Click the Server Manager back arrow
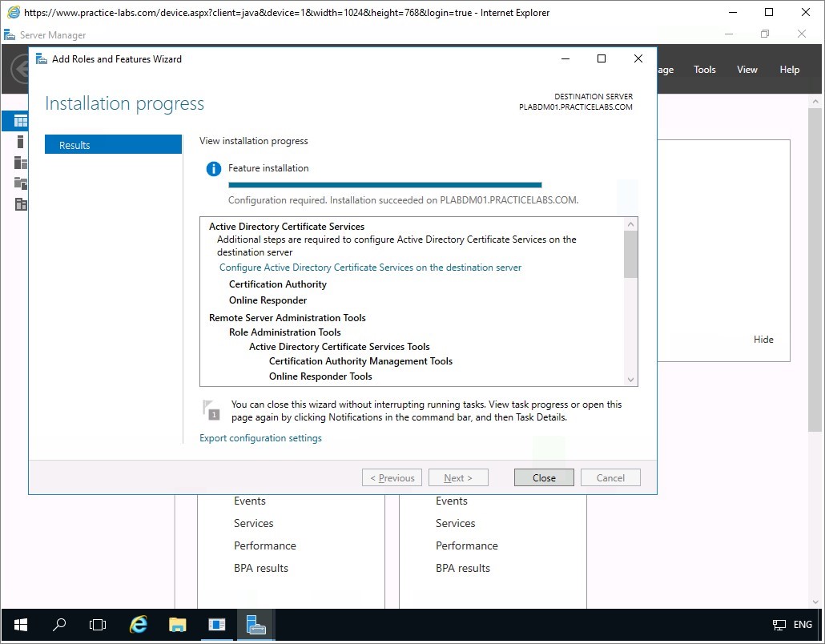 (20, 69)
